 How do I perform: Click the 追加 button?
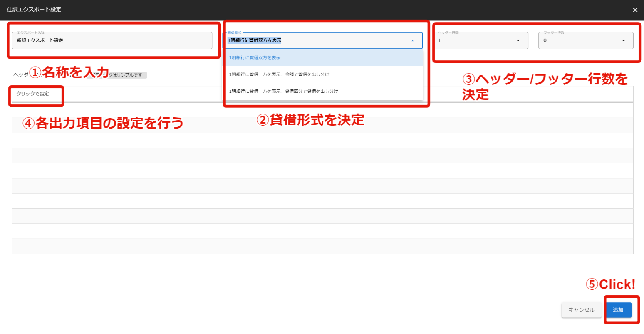[618, 310]
